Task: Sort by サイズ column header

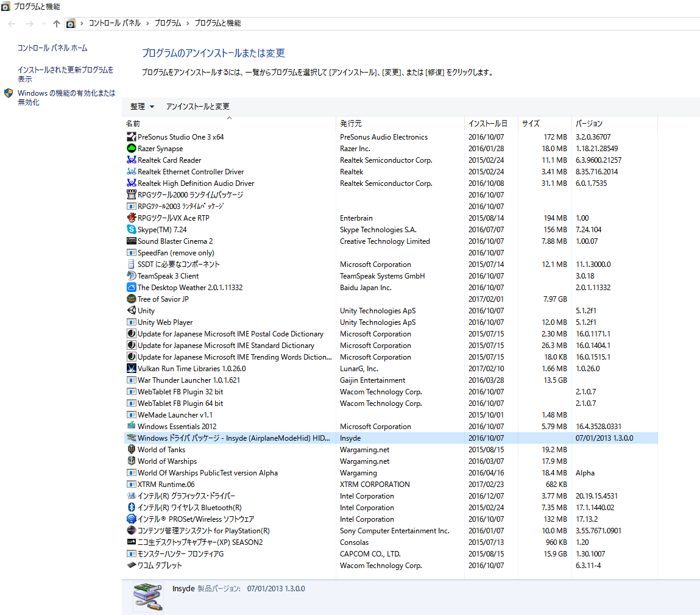Action: pos(545,123)
